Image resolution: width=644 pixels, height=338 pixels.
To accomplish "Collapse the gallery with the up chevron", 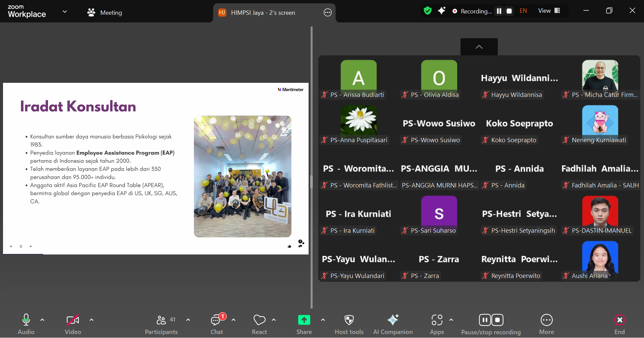I will pos(479,47).
